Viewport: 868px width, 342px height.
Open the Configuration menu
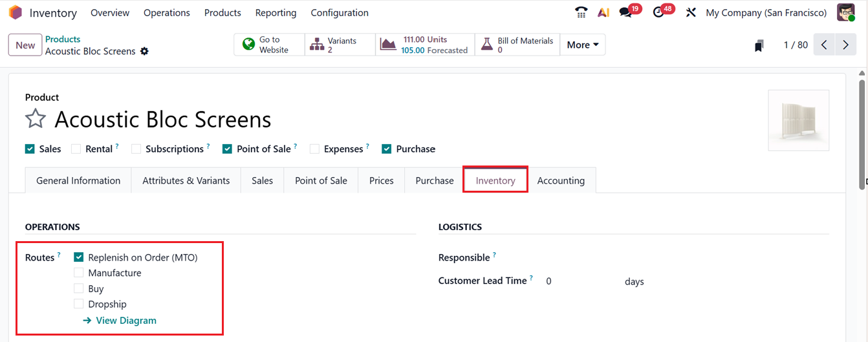[x=340, y=12]
